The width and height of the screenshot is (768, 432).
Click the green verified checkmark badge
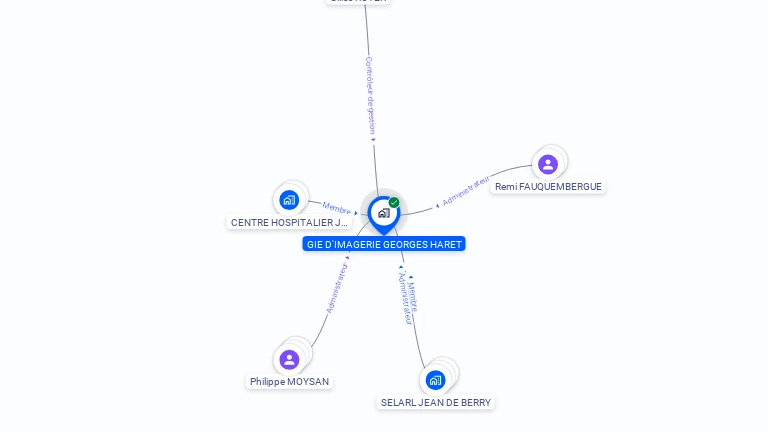click(x=394, y=202)
